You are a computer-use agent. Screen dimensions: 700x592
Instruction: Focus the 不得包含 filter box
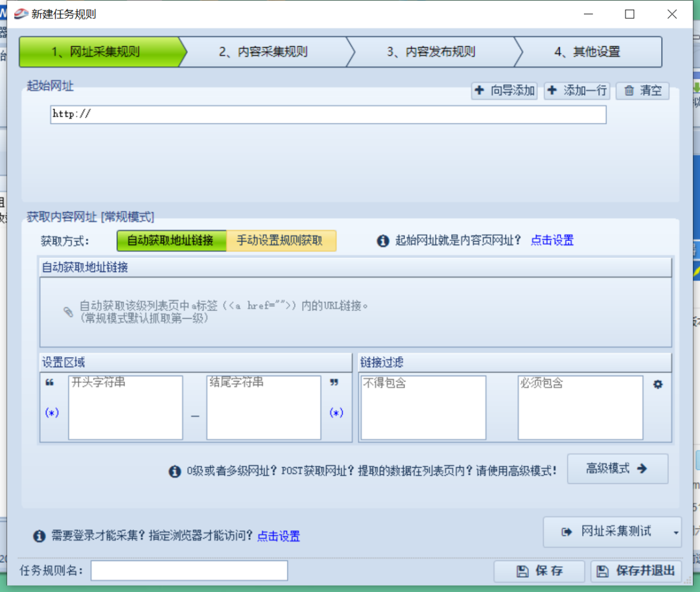click(x=423, y=407)
